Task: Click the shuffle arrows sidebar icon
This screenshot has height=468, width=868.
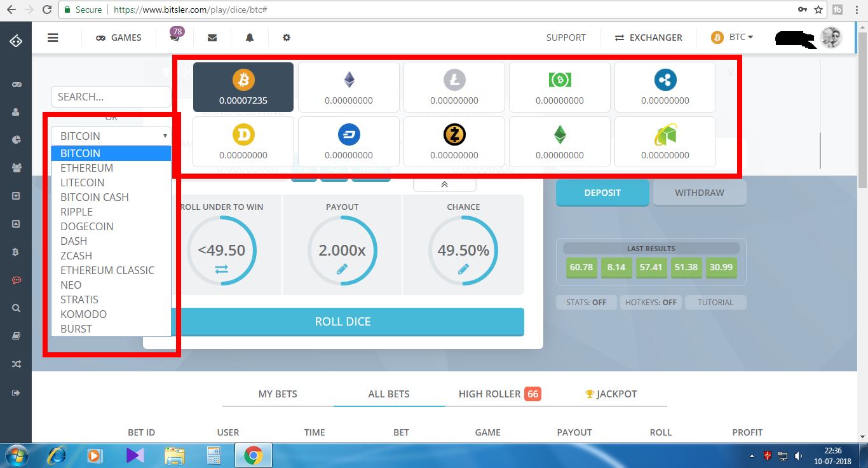Action: coord(16,364)
